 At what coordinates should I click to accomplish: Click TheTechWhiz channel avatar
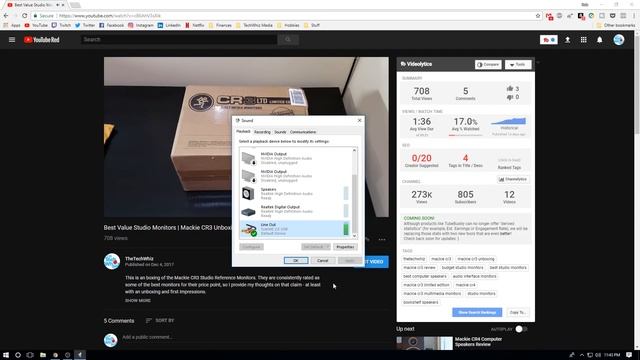(111, 262)
